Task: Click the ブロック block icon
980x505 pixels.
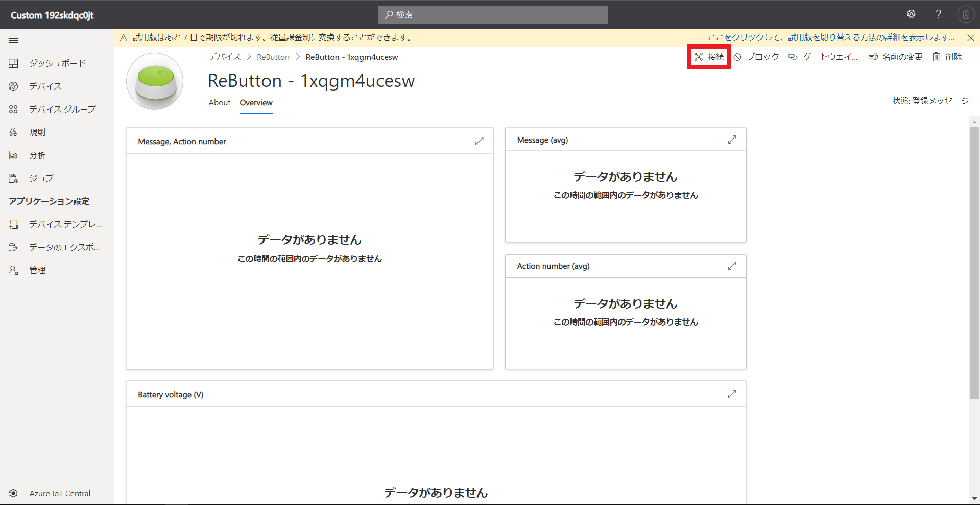Action: (737, 57)
